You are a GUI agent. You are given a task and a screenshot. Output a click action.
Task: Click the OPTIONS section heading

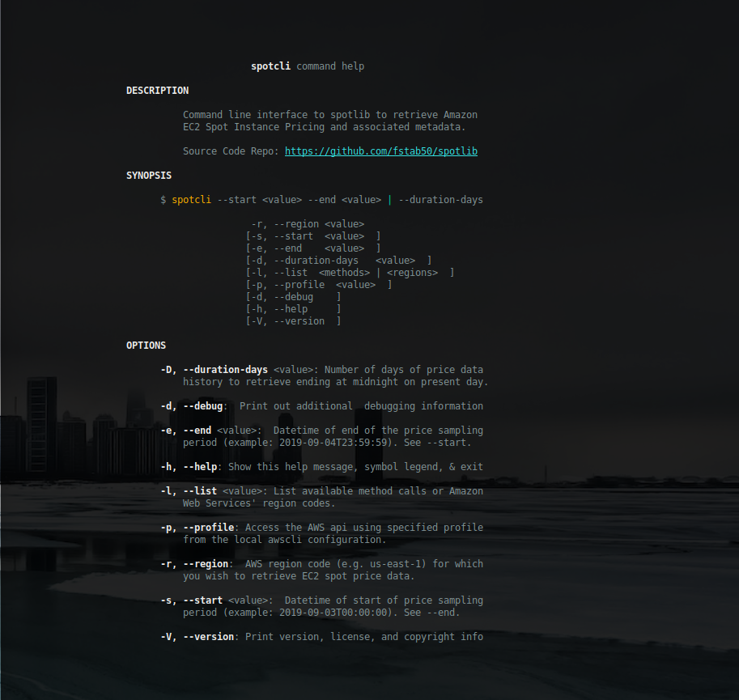[147, 346]
